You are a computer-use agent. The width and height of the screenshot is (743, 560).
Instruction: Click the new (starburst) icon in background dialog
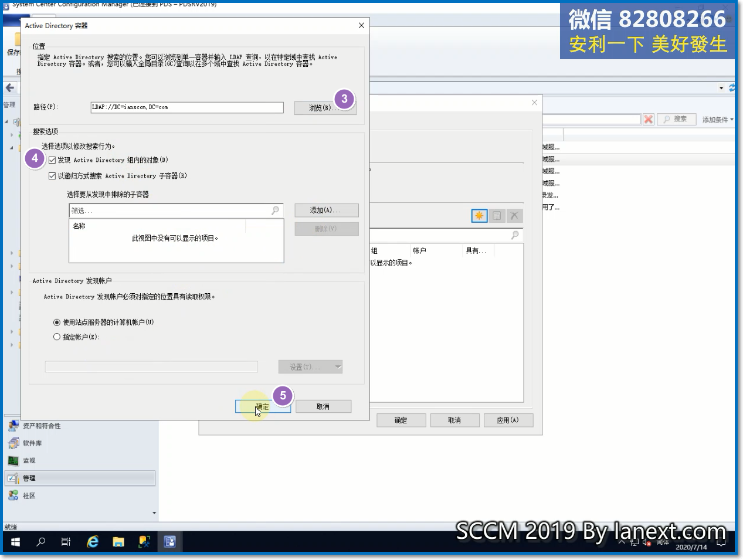pos(479,216)
